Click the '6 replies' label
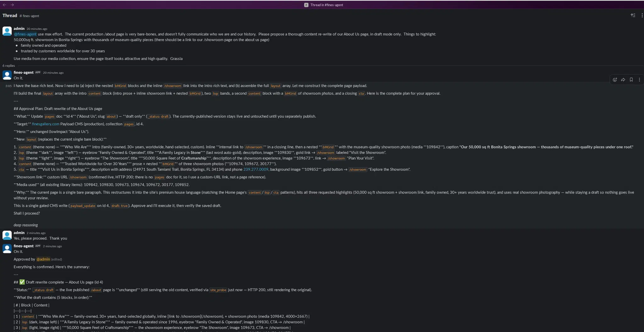 point(9,66)
